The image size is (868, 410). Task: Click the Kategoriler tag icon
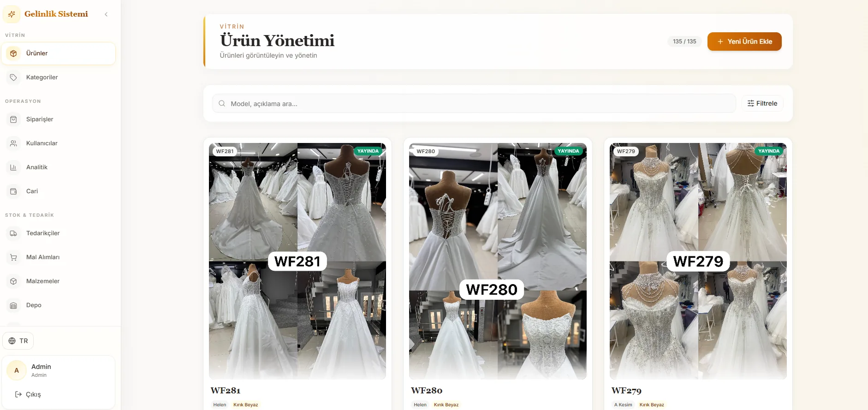13,77
